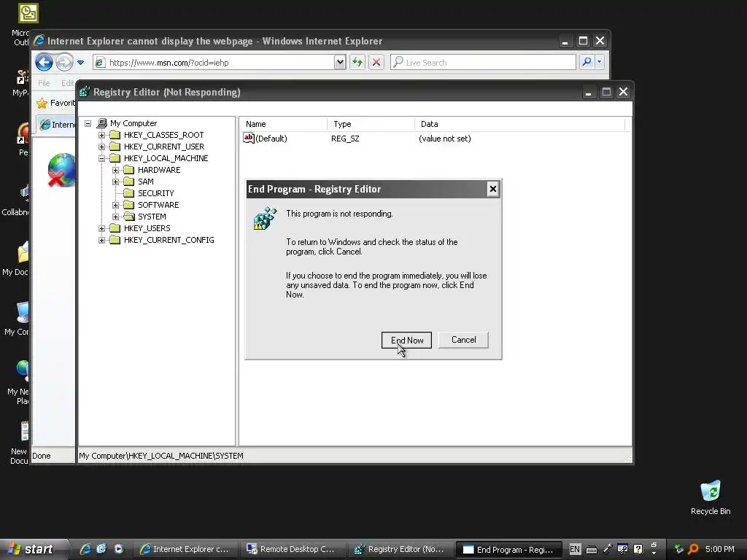Switch to Remote Desktop Connection taskbar button
The width and height of the screenshot is (747, 560).
coord(290,550)
